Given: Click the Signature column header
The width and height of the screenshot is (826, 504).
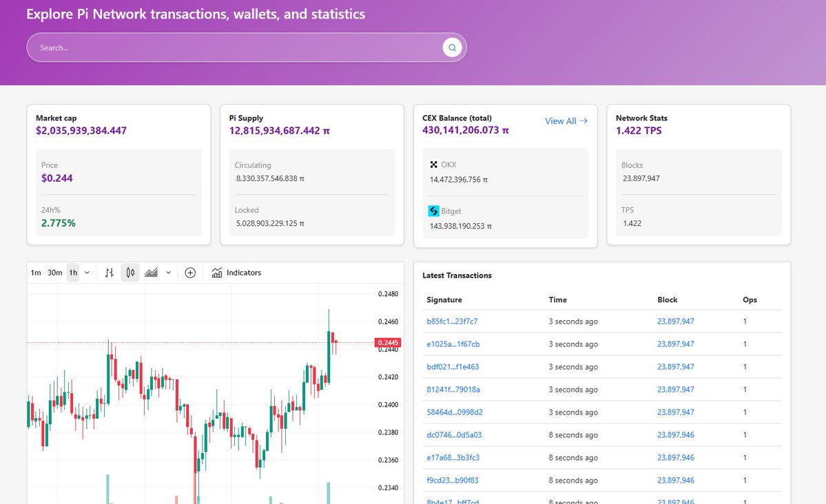Looking at the screenshot, I should coord(443,300).
